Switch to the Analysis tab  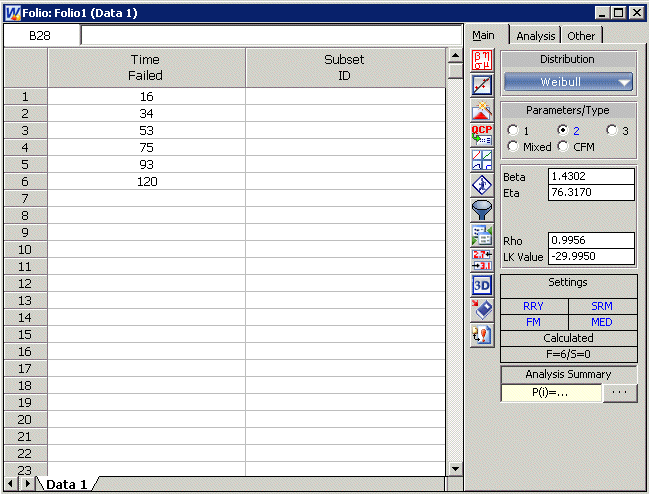[535, 36]
